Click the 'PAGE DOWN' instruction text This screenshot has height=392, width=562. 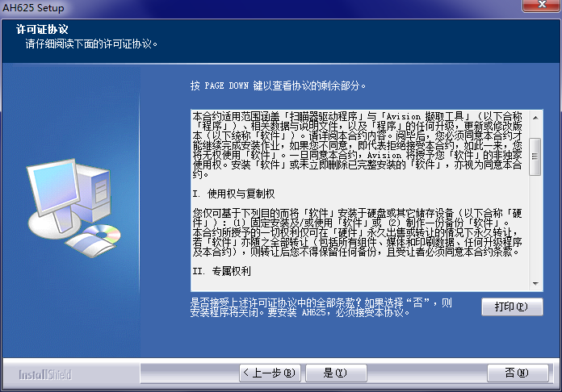[x=278, y=85]
